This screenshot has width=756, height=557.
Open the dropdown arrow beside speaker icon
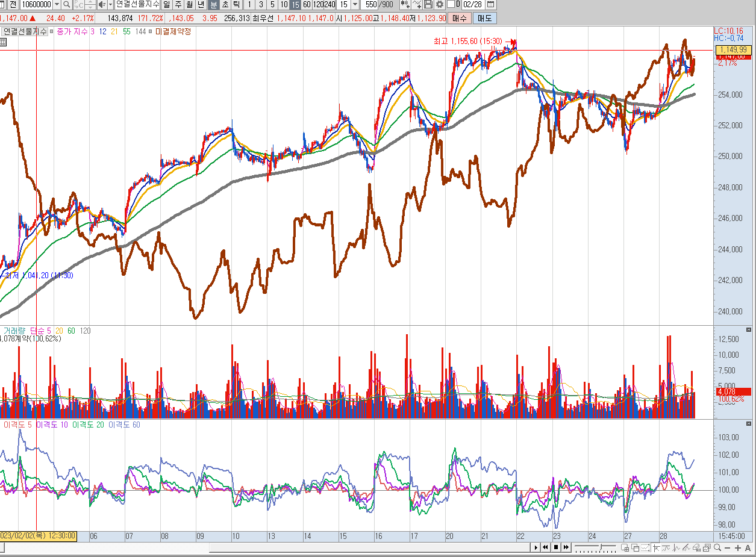110,5
